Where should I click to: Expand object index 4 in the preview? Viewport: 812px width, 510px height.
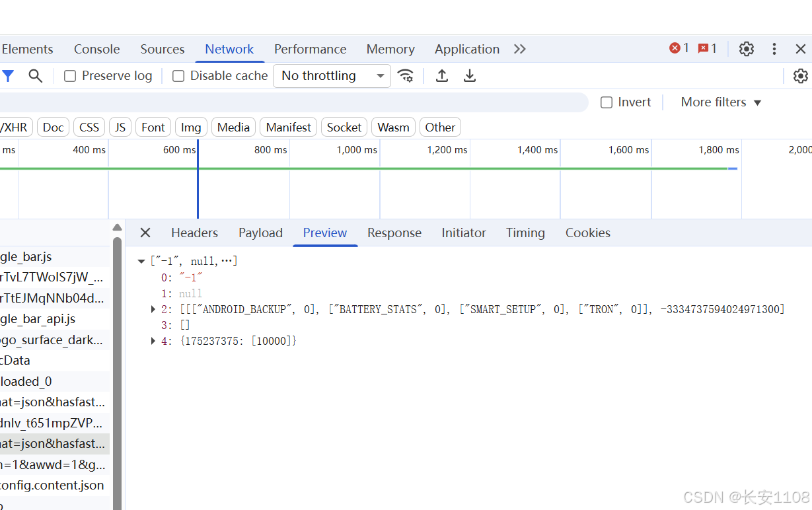(x=154, y=341)
